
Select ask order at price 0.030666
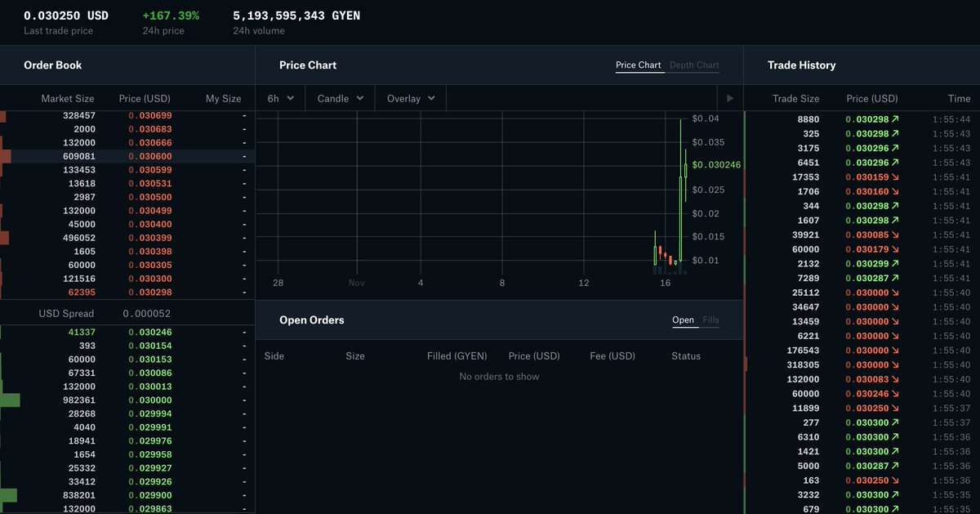[x=127, y=143]
